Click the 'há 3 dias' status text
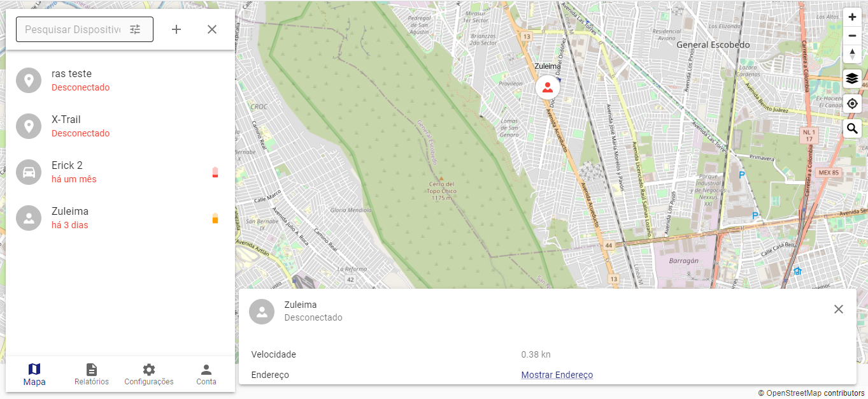 tap(70, 225)
